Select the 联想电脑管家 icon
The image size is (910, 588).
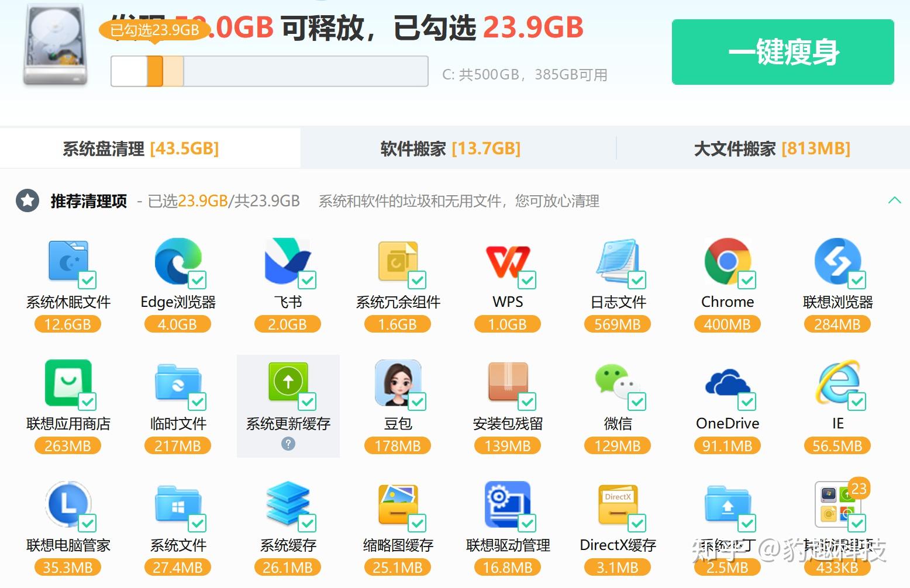[68, 505]
